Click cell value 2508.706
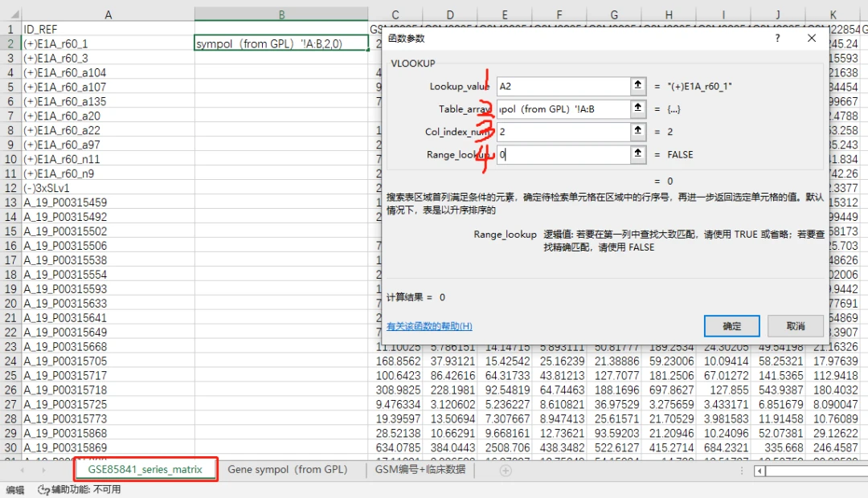Screen dimensions: 868x498 pos(504,447)
